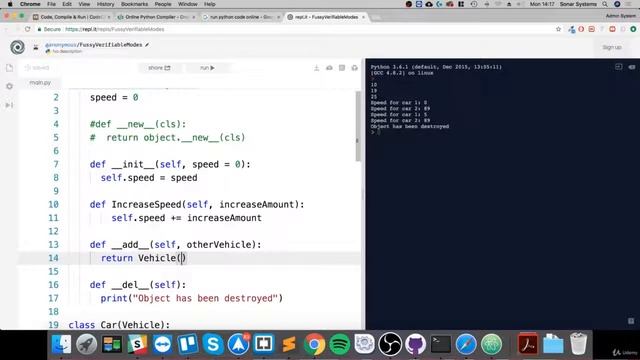Open the Trash from the dock
This screenshot has width=640, height=360.
tap(578, 345)
